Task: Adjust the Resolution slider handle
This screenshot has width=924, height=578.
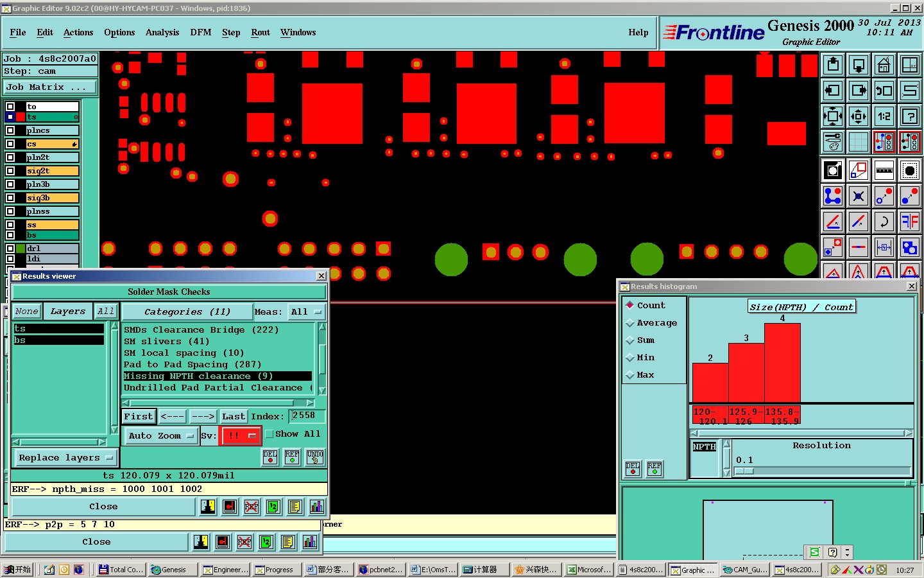Action: pos(744,471)
